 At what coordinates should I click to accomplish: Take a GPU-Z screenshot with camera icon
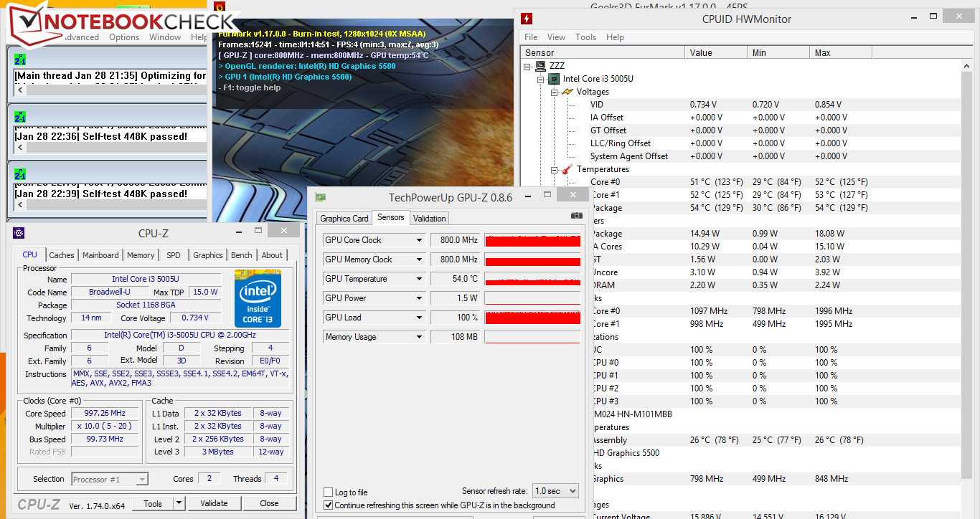(576, 216)
